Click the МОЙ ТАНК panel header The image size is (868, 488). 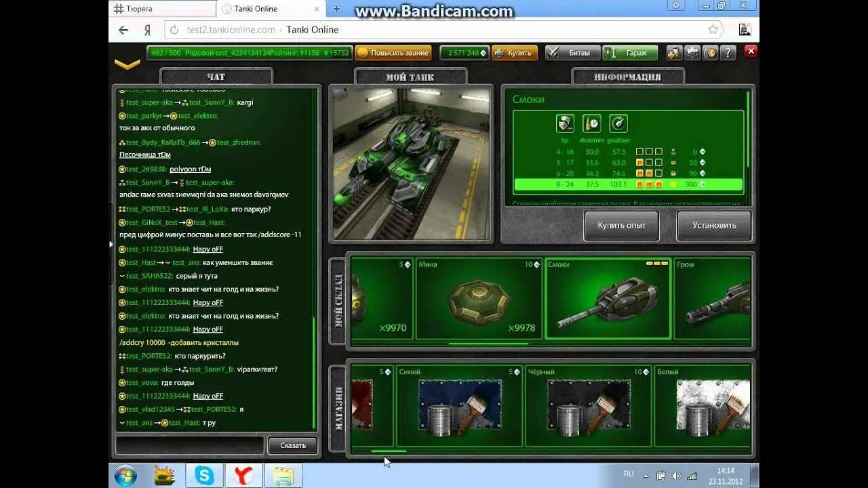[410, 77]
